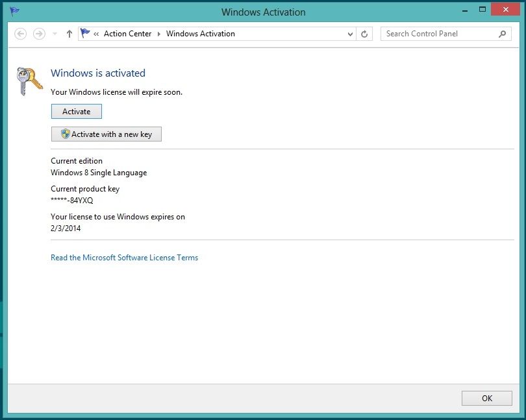Screen dimensions: 526x420
Task: Click the keys icon beside activation heading
Action: click(x=29, y=81)
